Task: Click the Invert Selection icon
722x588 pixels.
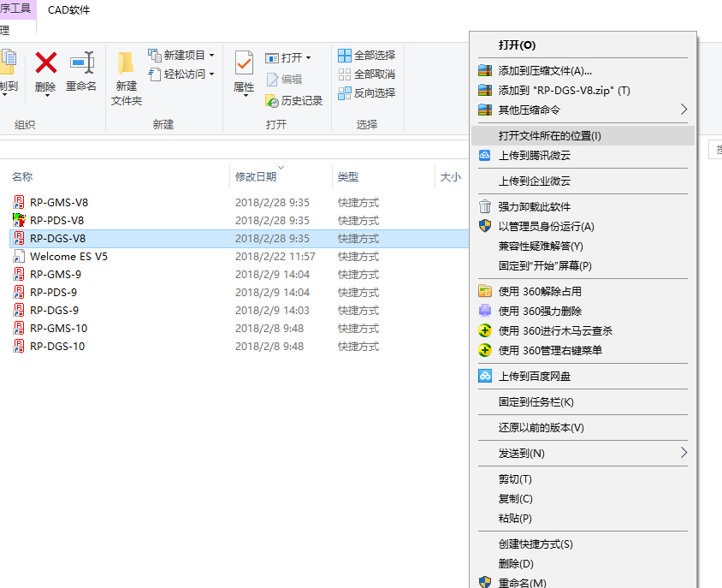Action: pyautogui.click(x=345, y=93)
